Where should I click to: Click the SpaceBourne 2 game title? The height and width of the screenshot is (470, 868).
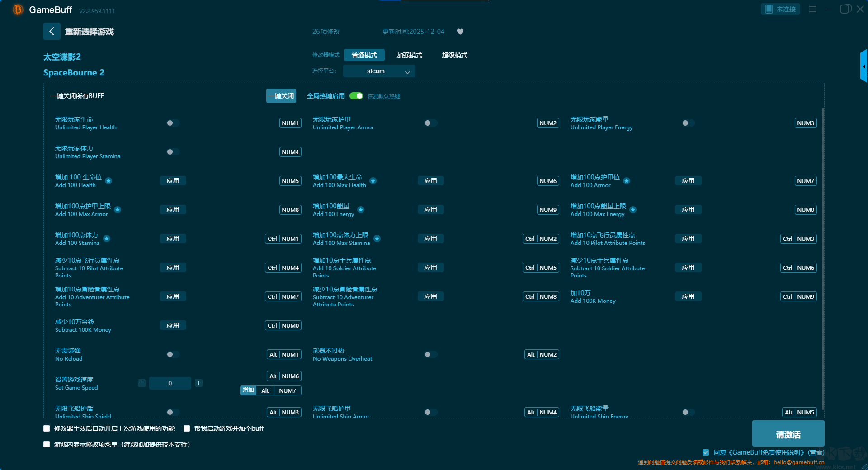[x=74, y=72]
